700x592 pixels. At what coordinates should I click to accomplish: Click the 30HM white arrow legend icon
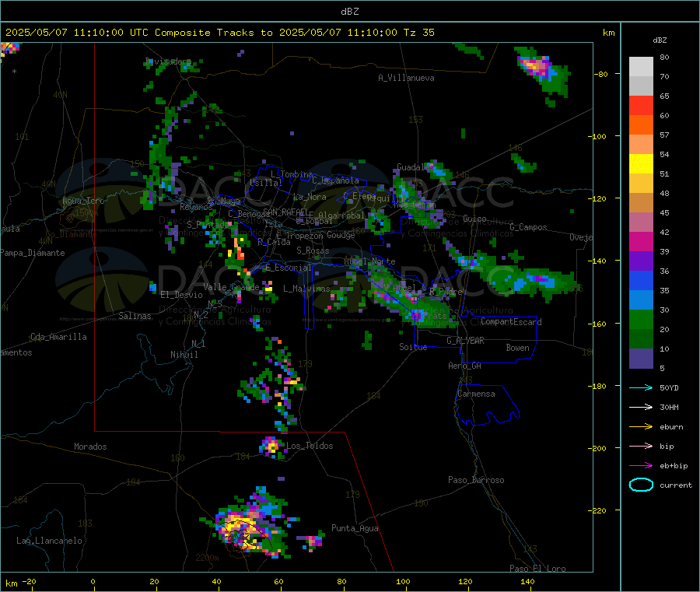pos(641,407)
